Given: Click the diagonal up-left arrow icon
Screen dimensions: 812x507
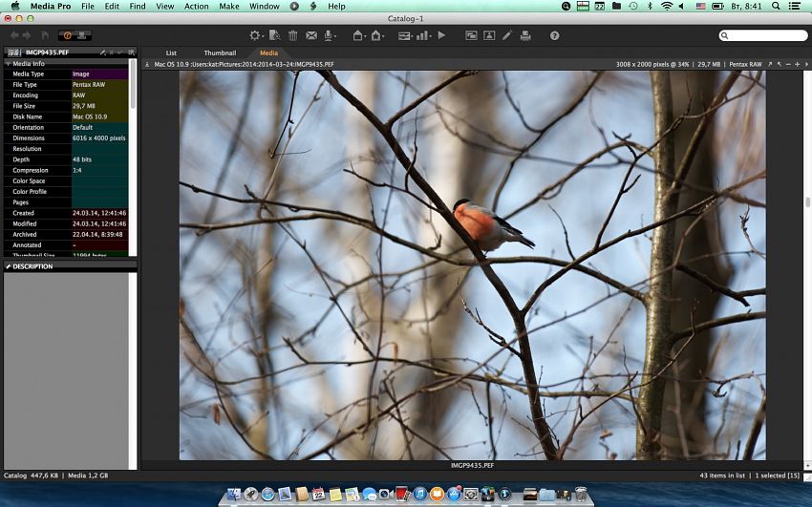Looking at the screenshot, I should 780,64.
